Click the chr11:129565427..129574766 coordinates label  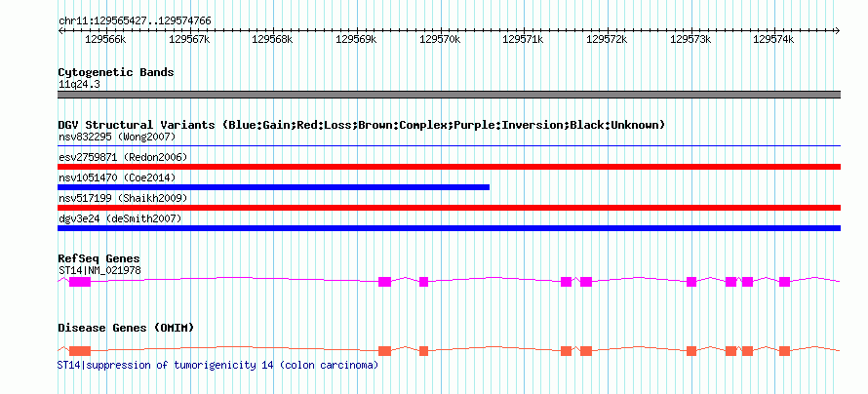point(135,21)
